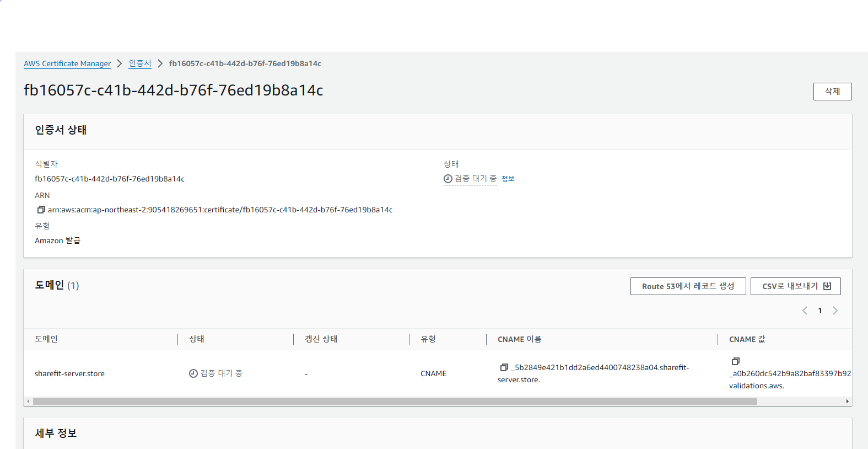The image size is (868, 449).
Task: Click the breadcrumb certificate ID text
Action: pos(245,63)
